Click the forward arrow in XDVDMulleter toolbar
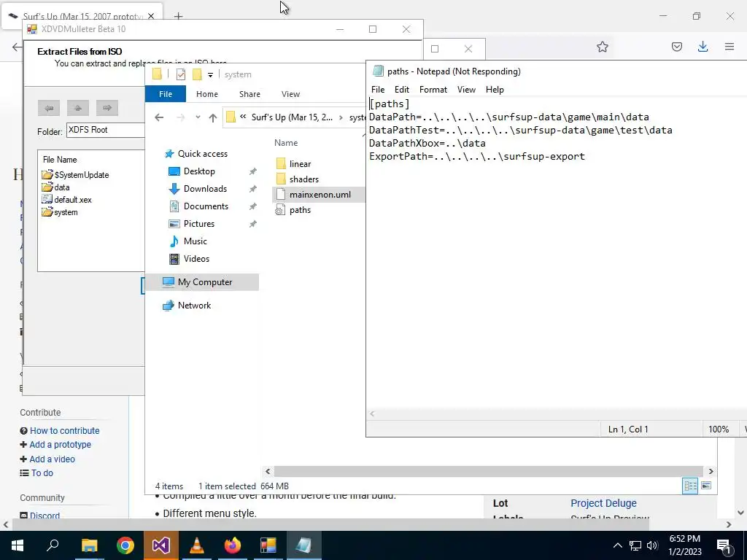The width and height of the screenshot is (747, 560). click(107, 108)
